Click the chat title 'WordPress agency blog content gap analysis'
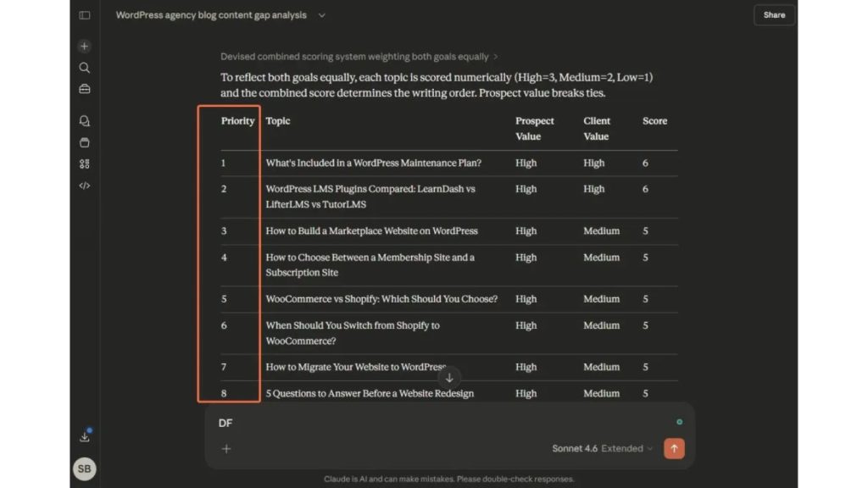868x488 pixels. point(211,15)
